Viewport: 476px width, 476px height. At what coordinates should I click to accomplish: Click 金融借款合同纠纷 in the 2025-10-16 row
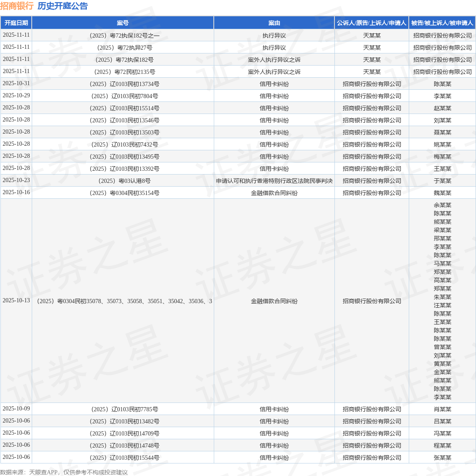pyautogui.click(x=274, y=193)
